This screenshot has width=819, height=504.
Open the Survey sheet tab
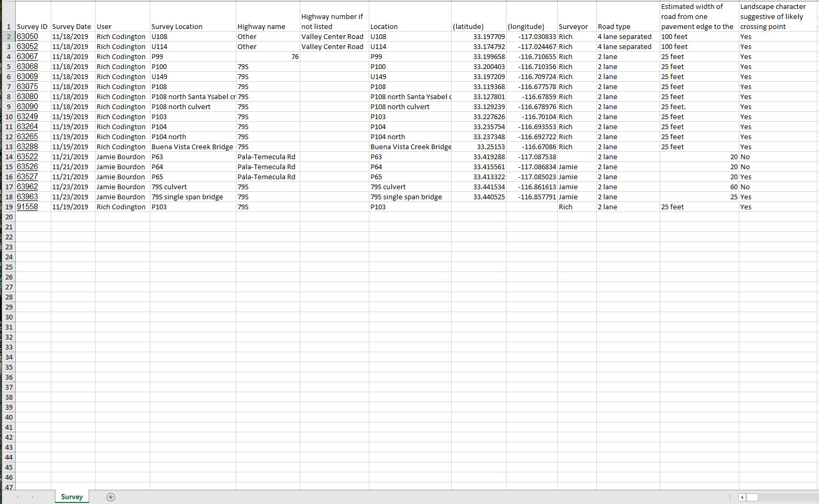click(72, 497)
